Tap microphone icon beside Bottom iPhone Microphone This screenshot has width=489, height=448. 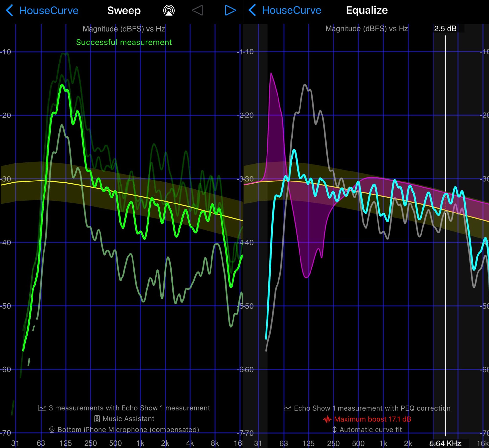click(x=52, y=429)
